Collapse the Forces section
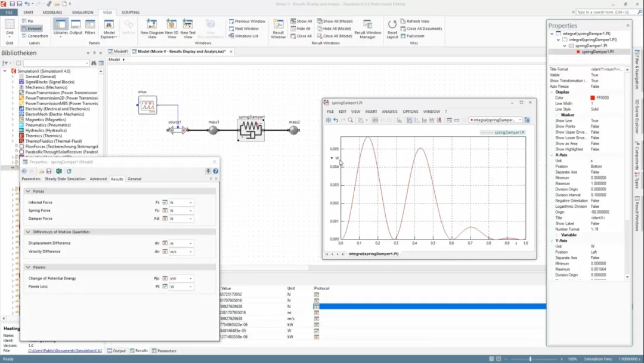This screenshot has height=363, width=644. 28,191
